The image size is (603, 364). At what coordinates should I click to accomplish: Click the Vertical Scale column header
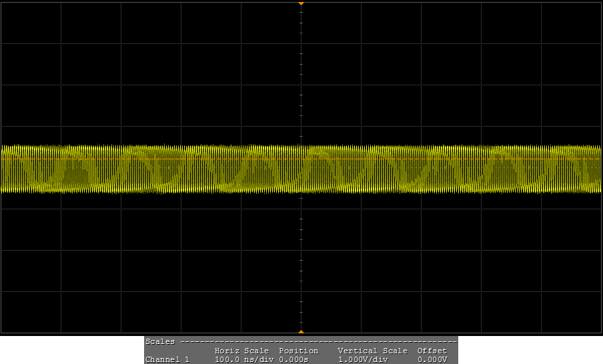(372, 351)
